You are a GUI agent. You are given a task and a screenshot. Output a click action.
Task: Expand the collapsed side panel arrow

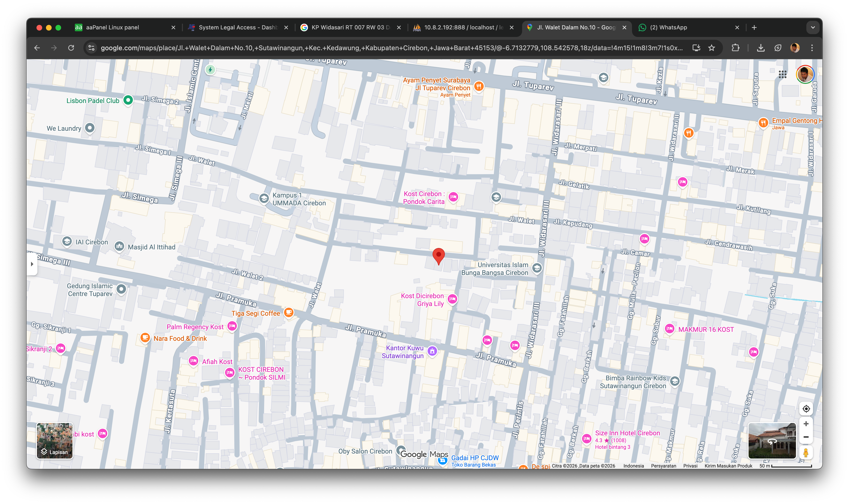point(32,264)
